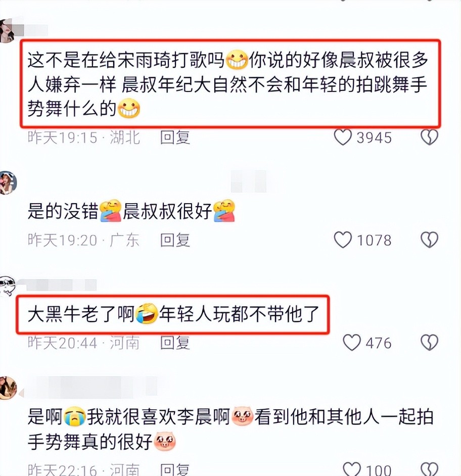This screenshot has height=476, width=461.
Task: Open avatar of the 晨叔叔很好 commenter
Action: (x=8, y=182)
